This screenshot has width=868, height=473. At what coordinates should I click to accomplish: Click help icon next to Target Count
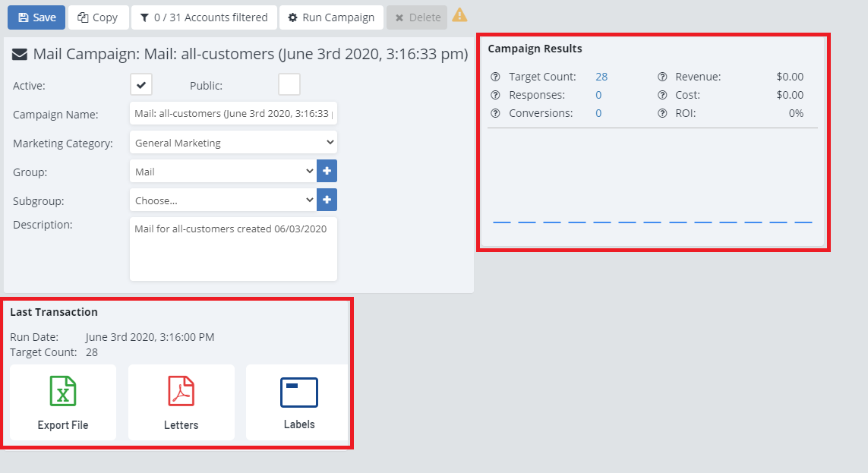pyautogui.click(x=496, y=77)
